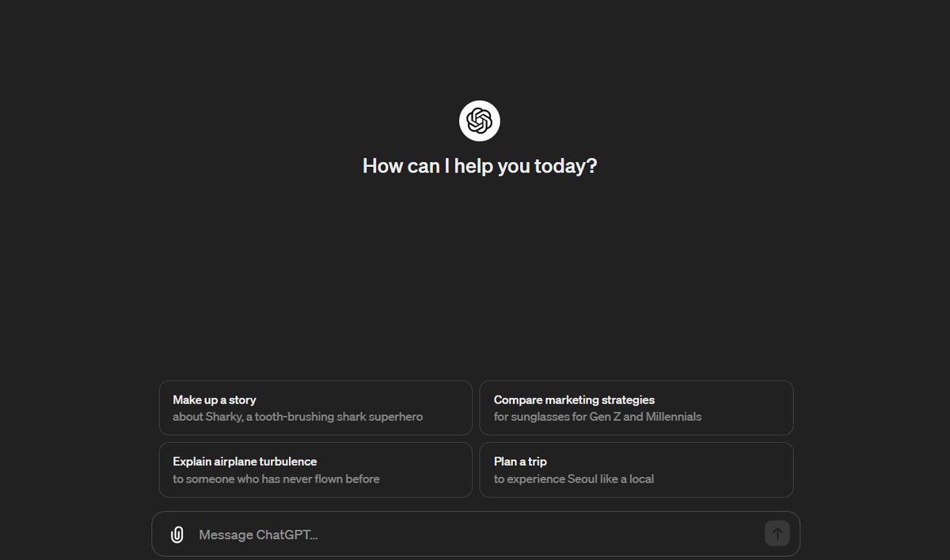Submit via the arrow button in the chat bar
This screenshot has height=560, width=950.
777,533
